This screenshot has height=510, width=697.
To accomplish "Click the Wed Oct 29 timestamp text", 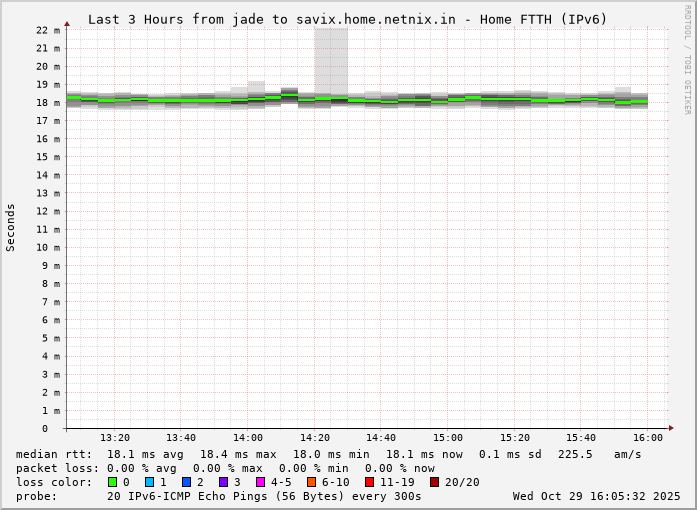I will tap(596, 496).
